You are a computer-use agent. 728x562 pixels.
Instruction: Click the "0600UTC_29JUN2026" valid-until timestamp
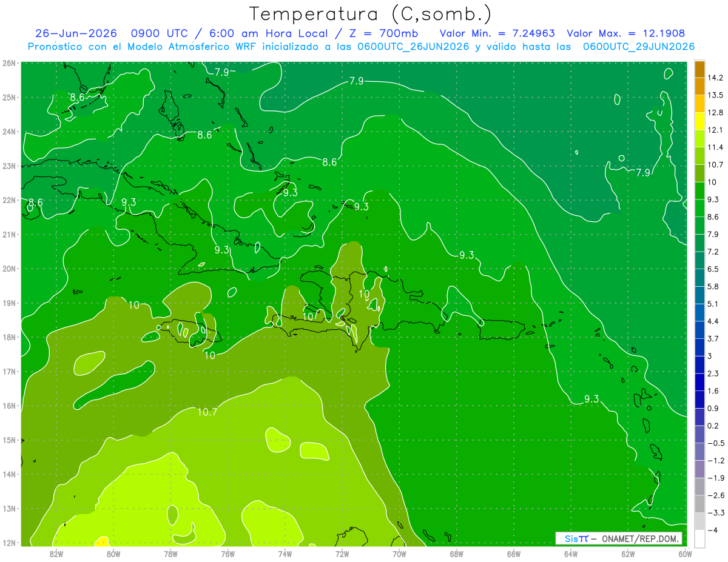639,47
